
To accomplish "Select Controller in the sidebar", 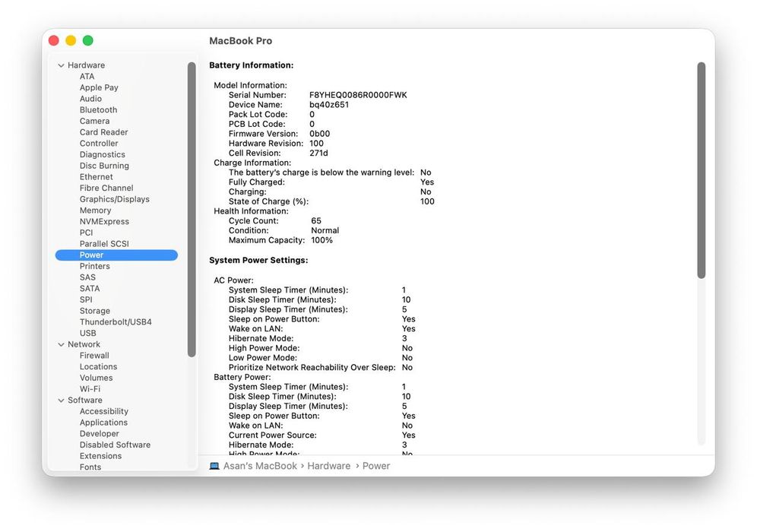I will coord(99,143).
